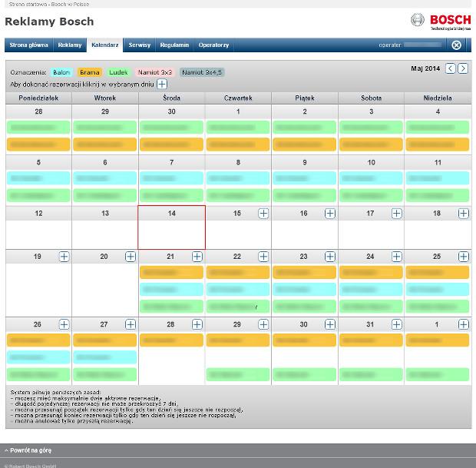Go to next month arrow
The height and width of the screenshot is (468, 476).
[x=463, y=68]
